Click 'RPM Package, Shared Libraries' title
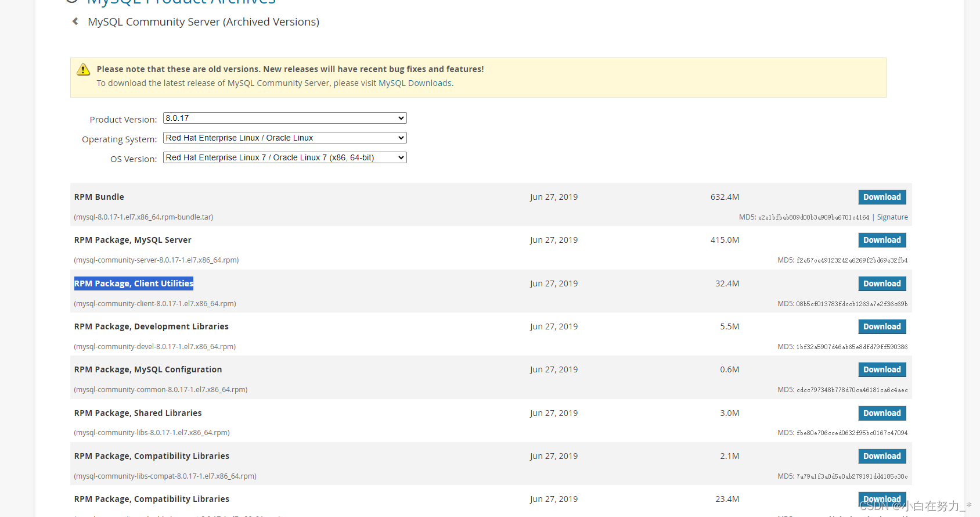This screenshot has width=980, height=517. coord(138,413)
